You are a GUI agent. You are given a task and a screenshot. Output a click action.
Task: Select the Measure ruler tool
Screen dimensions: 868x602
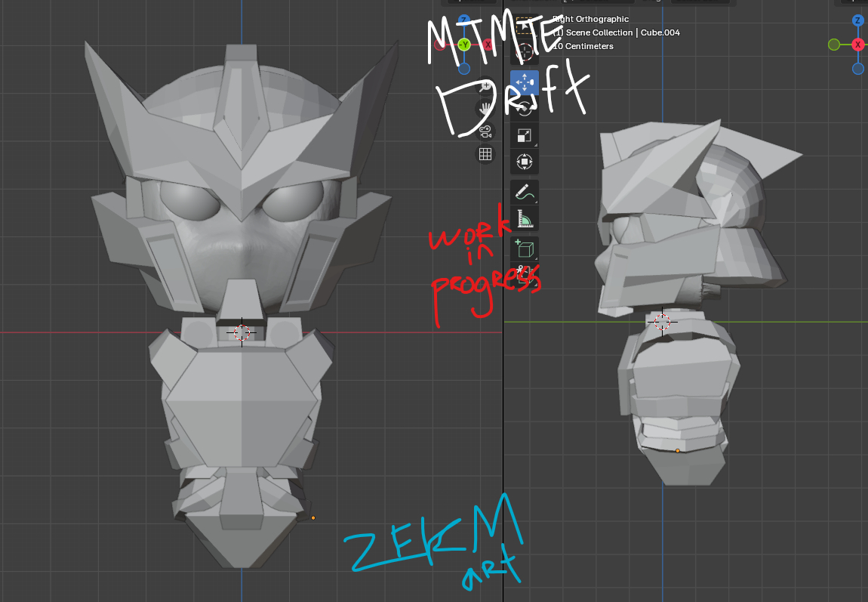[x=525, y=220]
